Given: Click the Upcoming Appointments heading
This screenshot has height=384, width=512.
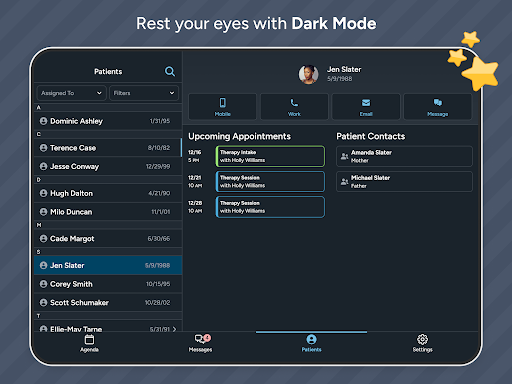Looking at the screenshot, I should pyautogui.click(x=239, y=136).
